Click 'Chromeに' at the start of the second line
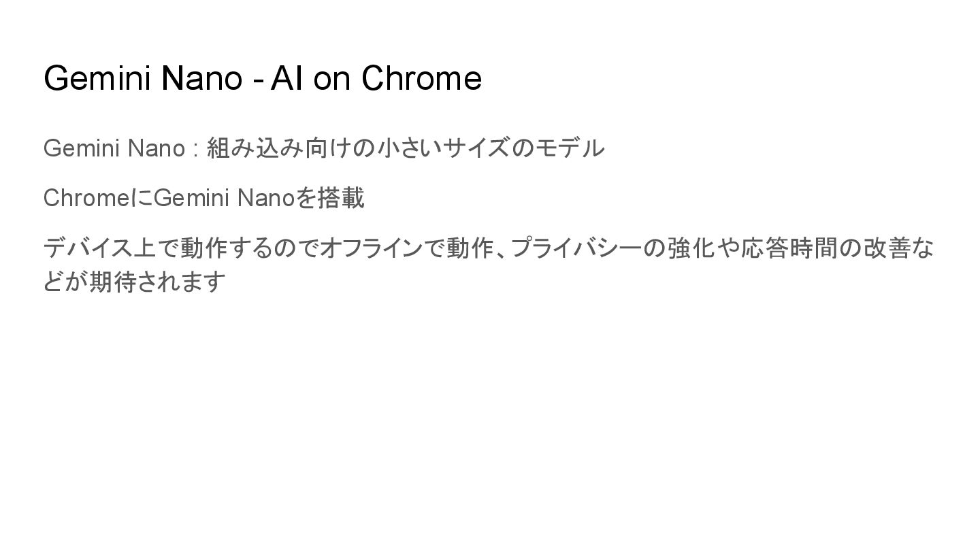This screenshot has width=980, height=551. (x=99, y=198)
